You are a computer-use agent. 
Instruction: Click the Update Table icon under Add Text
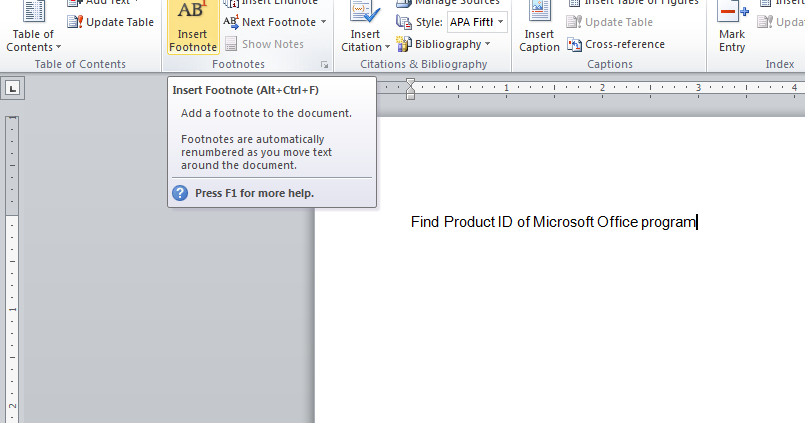[75, 22]
